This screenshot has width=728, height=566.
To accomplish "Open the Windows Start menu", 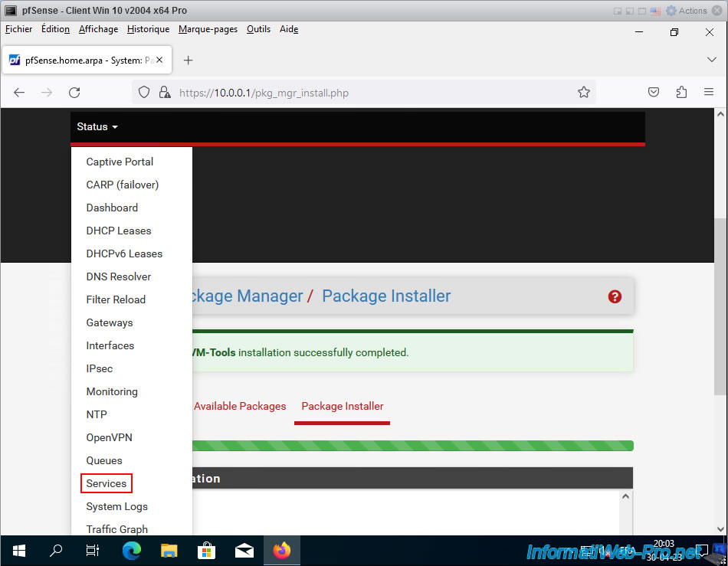I will click(18, 551).
